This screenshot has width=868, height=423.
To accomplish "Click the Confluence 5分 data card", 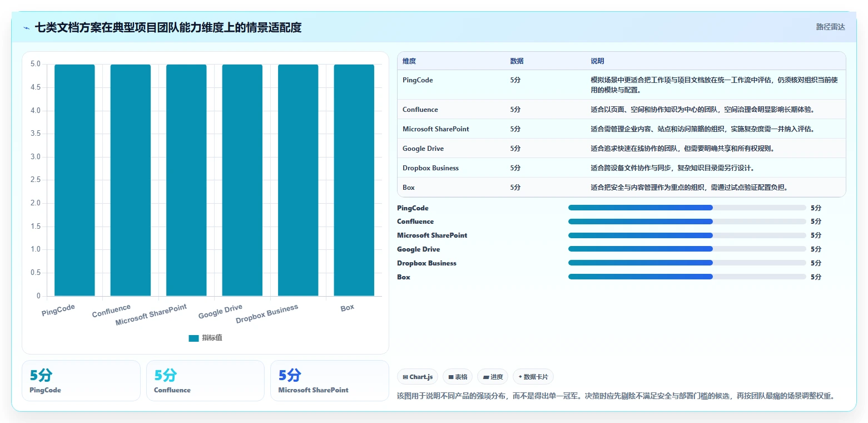I will point(205,381).
